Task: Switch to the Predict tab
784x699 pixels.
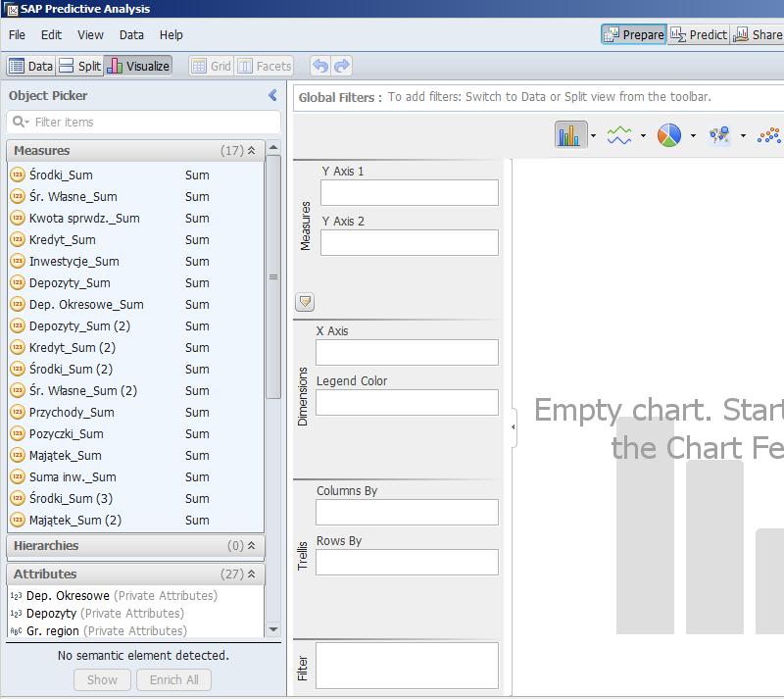Action: 699,34
